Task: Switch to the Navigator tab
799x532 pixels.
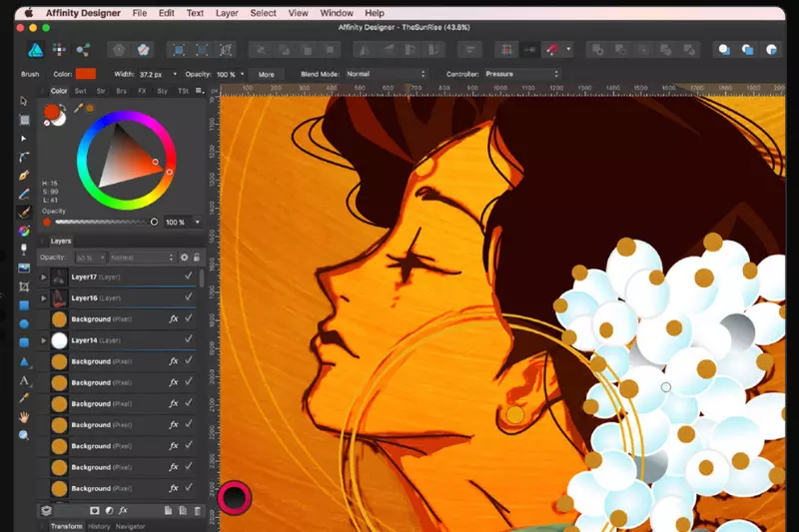Action: pyautogui.click(x=131, y=526)
